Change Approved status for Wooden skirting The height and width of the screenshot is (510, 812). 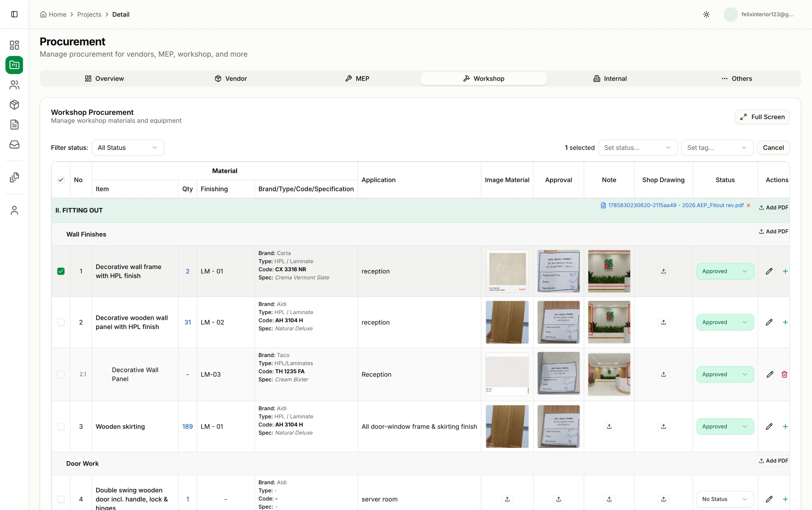point(725,426)
